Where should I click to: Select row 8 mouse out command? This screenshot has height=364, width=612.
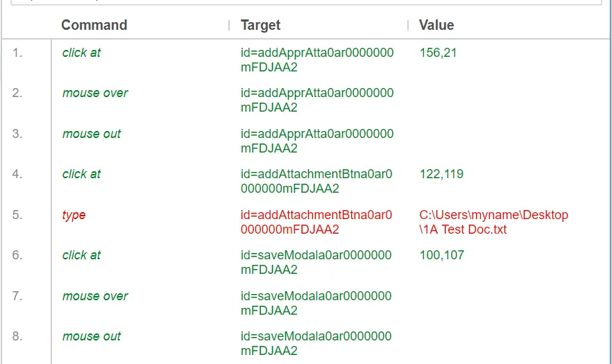coord(92,336)
